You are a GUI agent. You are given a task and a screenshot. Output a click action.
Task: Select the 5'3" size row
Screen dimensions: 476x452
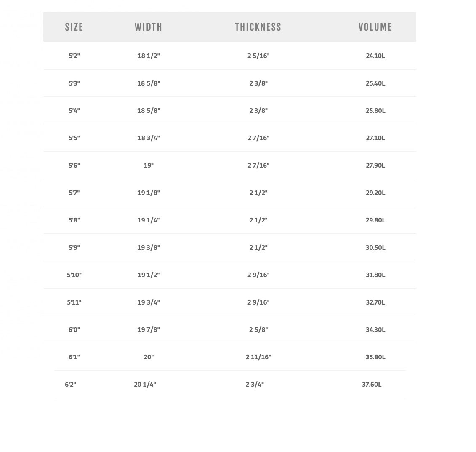pyautogui.click(x=74, y=83)
